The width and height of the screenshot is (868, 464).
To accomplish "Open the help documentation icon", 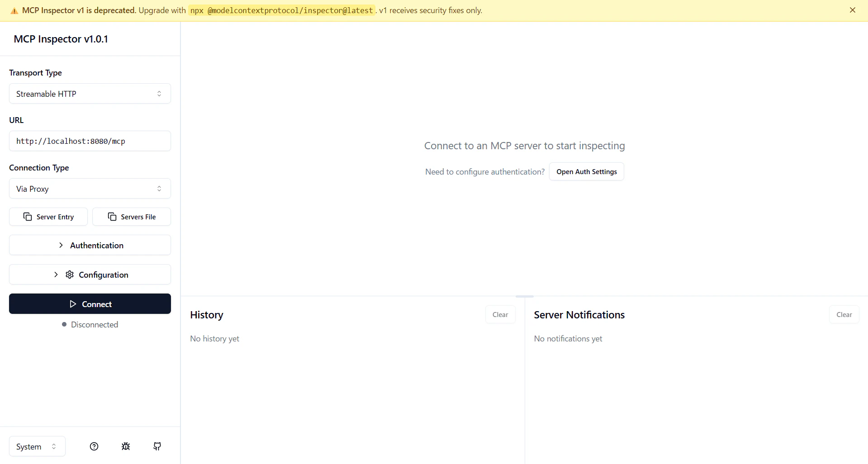I will click(x=94, y=446).
